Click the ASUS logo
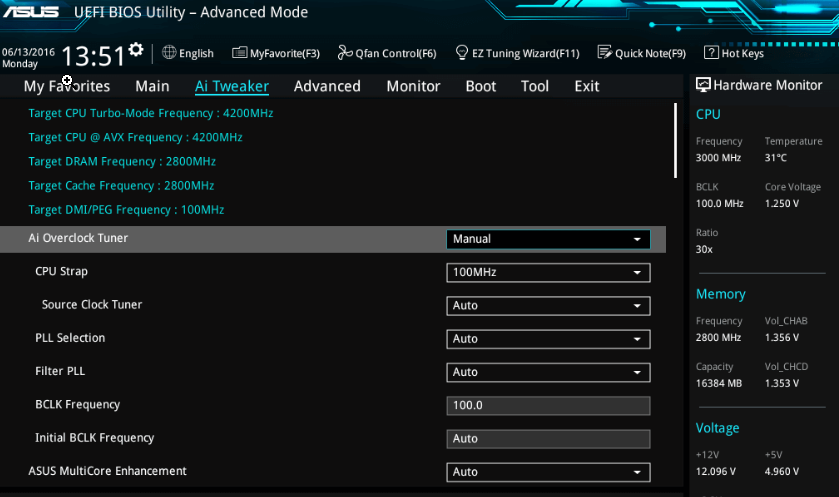This screenshot has height=497, width=839. point(31,11)
